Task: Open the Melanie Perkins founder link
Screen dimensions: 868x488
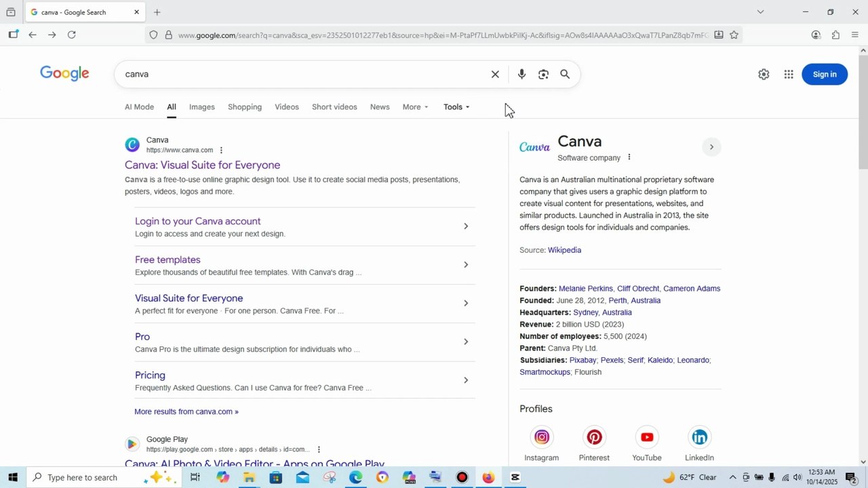Action: coord(586,289)
